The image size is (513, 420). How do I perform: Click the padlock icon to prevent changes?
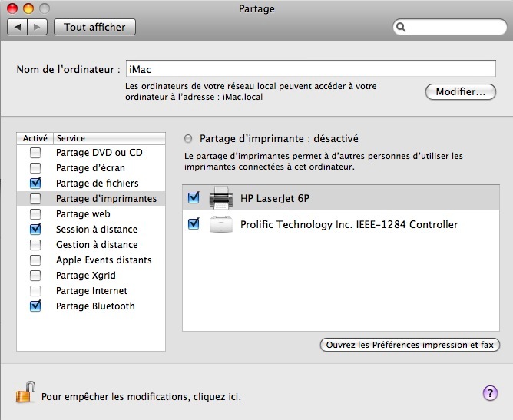pos(25,394)
